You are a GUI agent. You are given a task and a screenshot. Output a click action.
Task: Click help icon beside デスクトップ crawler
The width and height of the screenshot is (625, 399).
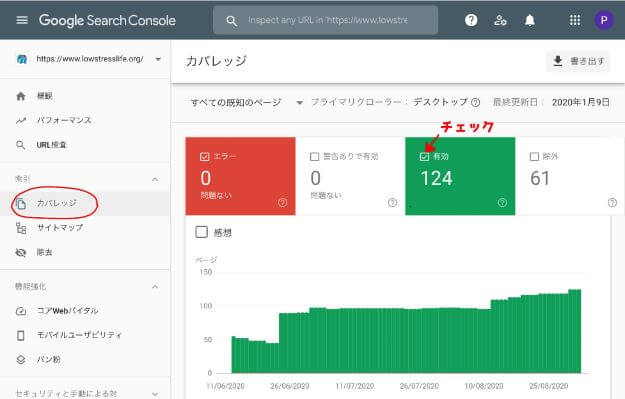(x=476, y=102)
